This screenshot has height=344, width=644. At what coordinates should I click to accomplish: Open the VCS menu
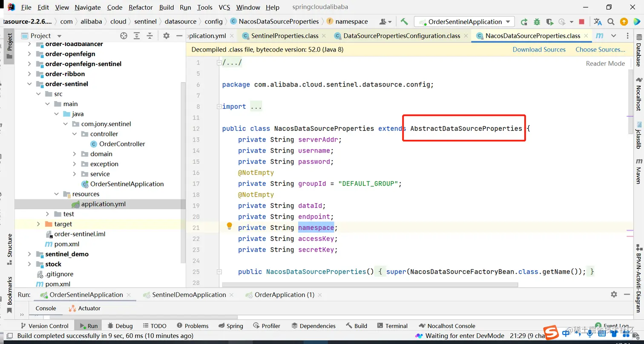[224, 7]
